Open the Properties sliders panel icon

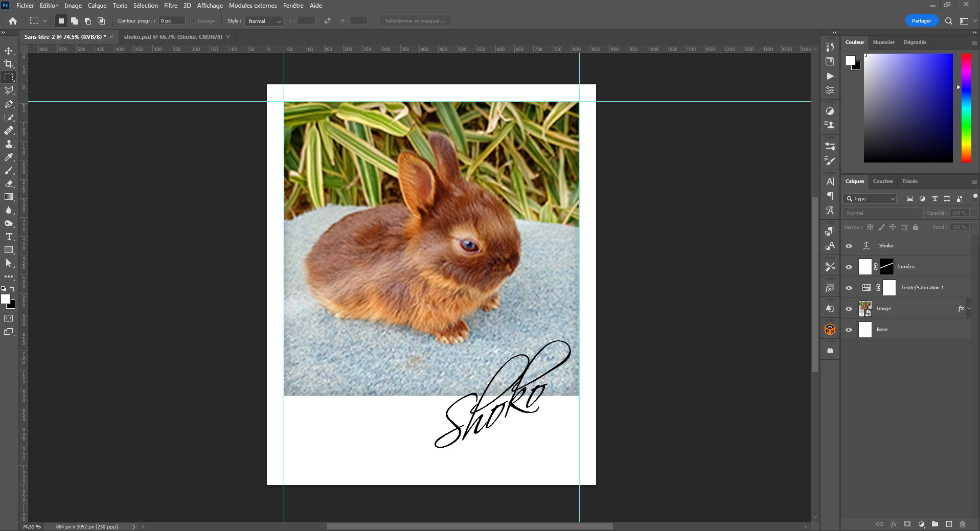click(830, 90)
